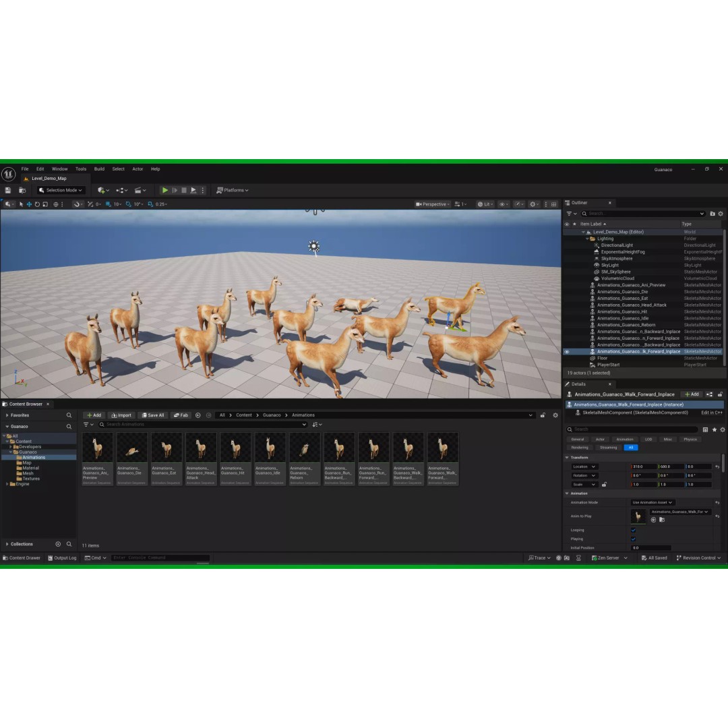The width and height of the screenshot is (728, 728).
Task: Open the Cinematics clapperboard icon
Action: tap(140, 190)
